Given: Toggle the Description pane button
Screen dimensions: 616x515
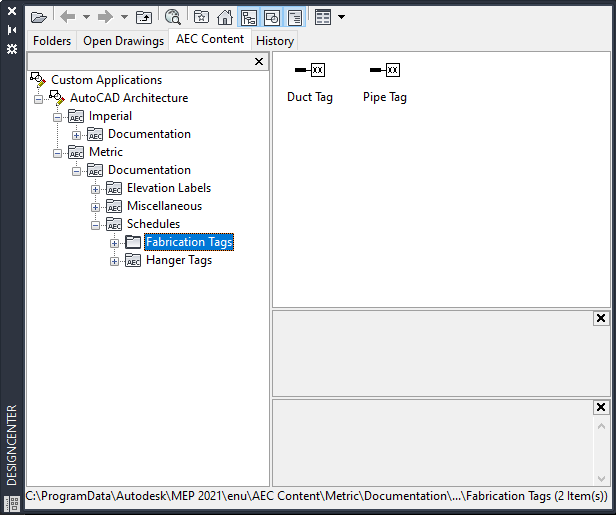Looking at the screenshot, I should tap(295, 17).
